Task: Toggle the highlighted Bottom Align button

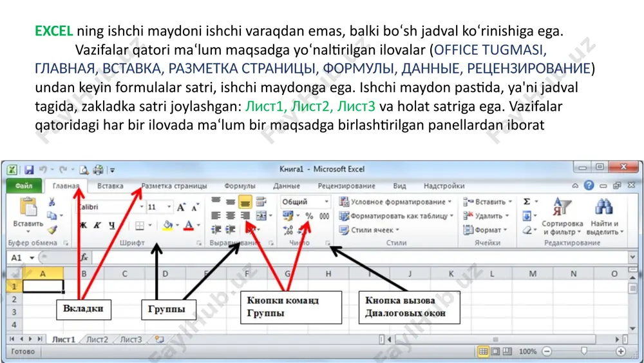Action: [x=245, y=201]
